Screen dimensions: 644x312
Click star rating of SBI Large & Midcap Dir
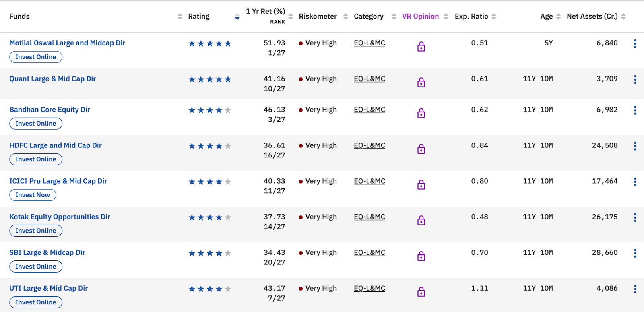click(210, 253)
